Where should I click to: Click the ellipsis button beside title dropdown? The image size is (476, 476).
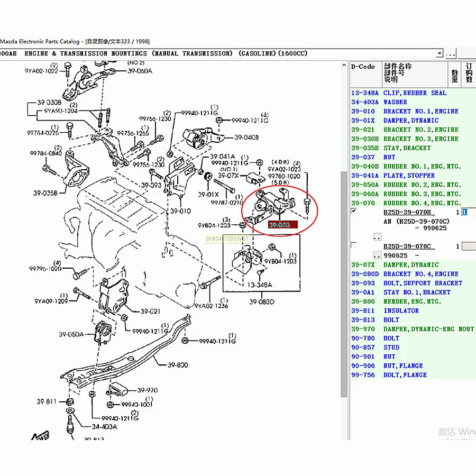pos(451,54)
